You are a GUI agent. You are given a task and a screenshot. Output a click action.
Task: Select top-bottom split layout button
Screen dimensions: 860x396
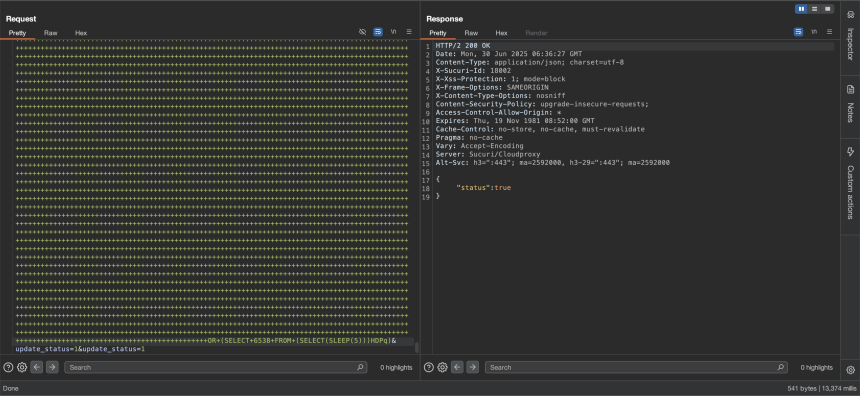pos(814,9)
